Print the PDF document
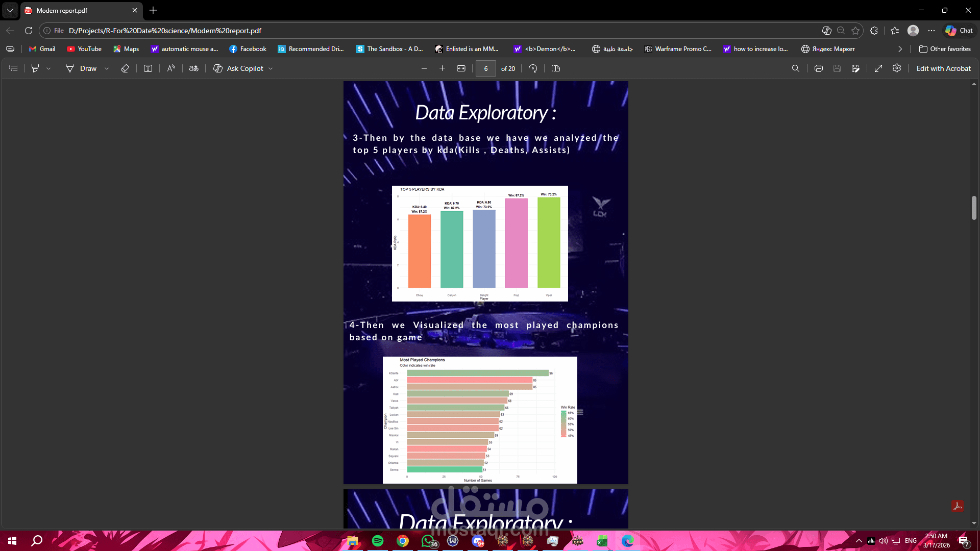The width and height of the screenshot is (980, 551). point(819,68)
